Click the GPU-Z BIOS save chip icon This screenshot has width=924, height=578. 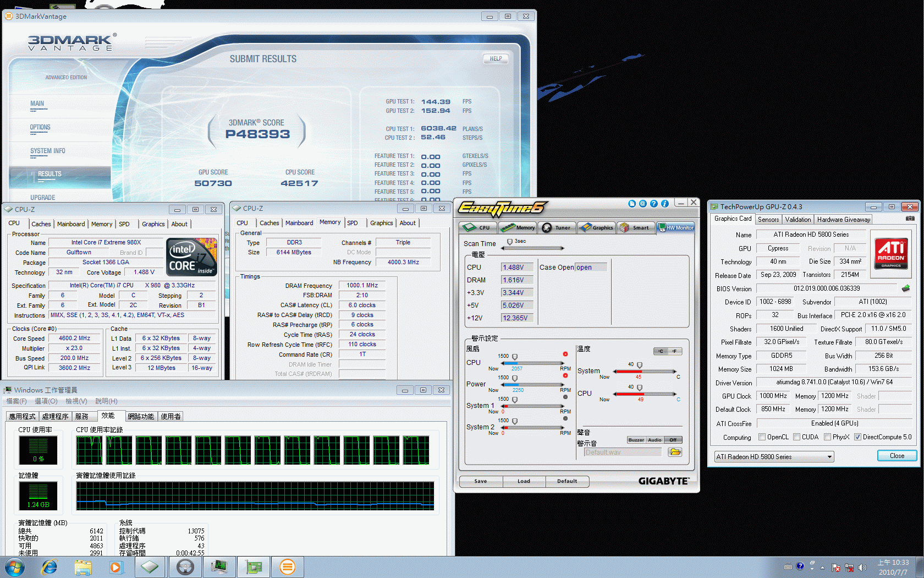tap(906, 288)
